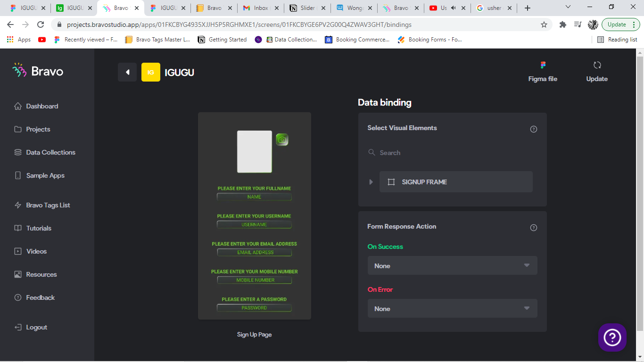644x362 pixels.
Task: Click the Chrome Update button
Action: tap(620, 25)
